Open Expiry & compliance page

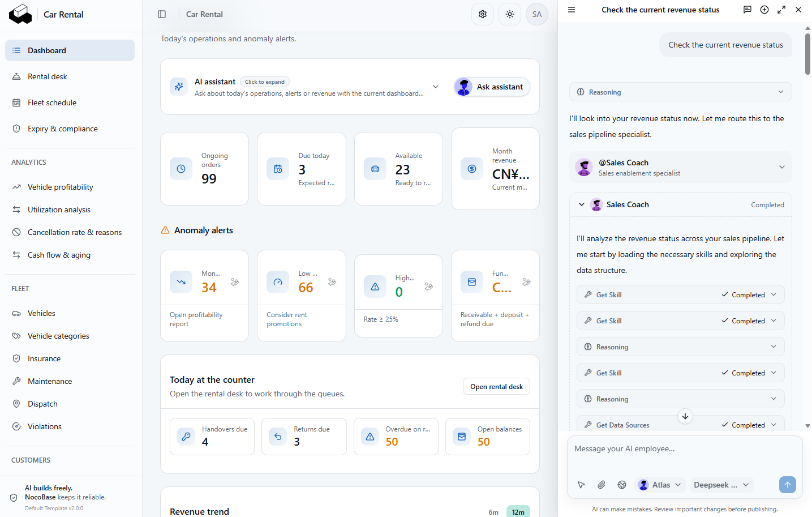(x=70, y=129)
